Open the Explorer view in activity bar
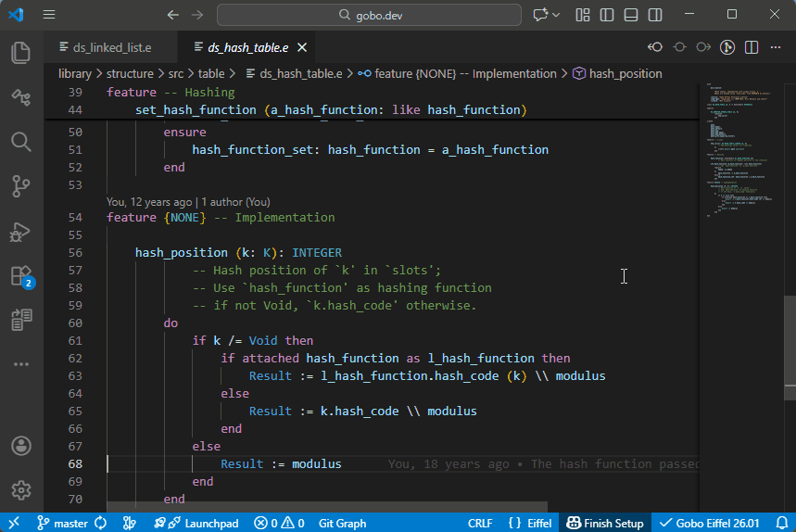 click(x=20, y=53)
